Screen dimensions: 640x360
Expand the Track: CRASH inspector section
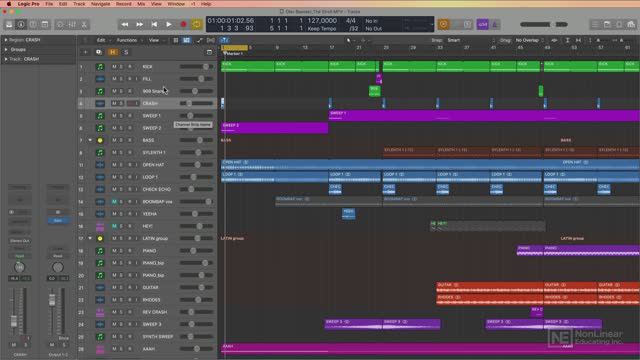(6, 59)
